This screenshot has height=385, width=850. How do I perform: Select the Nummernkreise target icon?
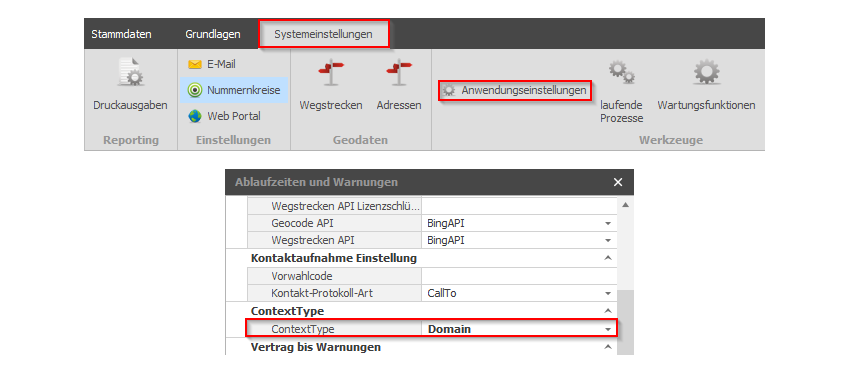pyautogui.click(x=195, y=91)
